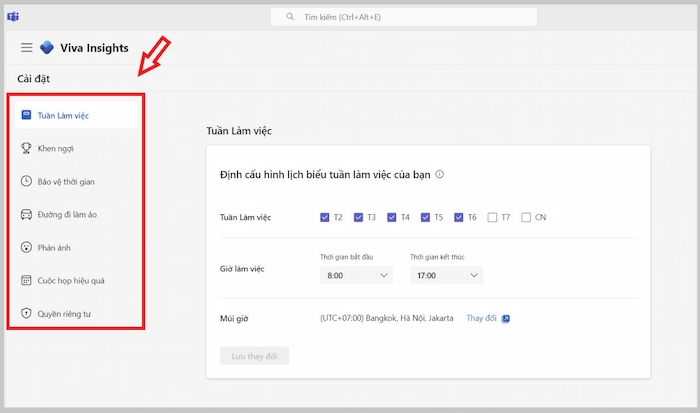This screenshot has width=700, height=413.
Task: Click the Cuộc họp hiệu quả calendar icon
Action: coord(26,280)
